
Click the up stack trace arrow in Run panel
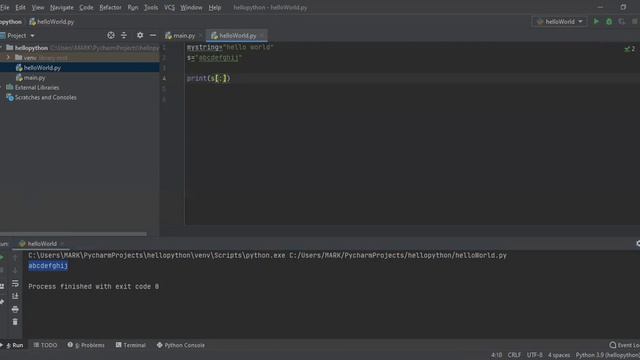(x=15, y=258)
